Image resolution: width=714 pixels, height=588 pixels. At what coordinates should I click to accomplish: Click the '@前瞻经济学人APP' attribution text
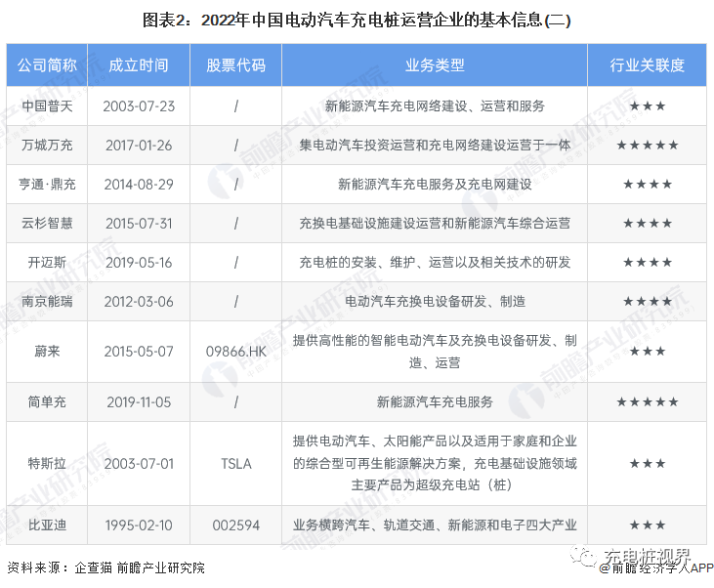click(x=656, y=568)
